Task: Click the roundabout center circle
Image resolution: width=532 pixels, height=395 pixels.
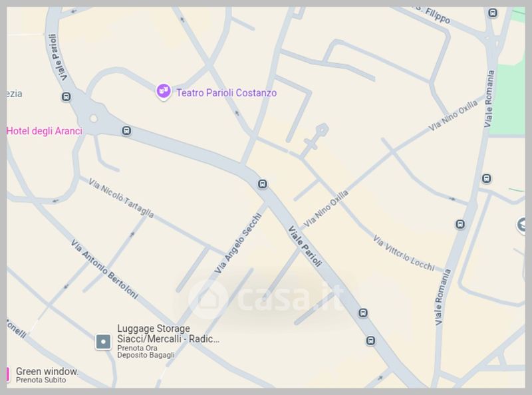Action: [94, 118]
